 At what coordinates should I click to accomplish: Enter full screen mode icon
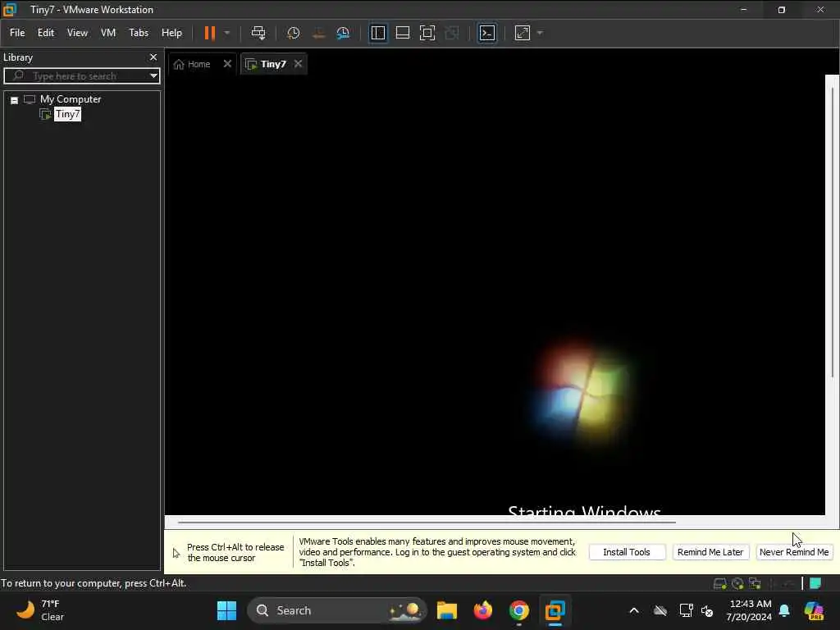(x=427, y=33)
